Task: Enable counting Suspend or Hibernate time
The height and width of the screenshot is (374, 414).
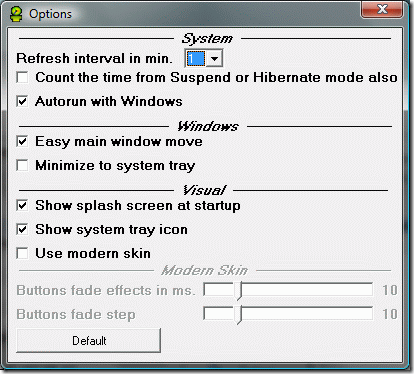Action: 22,78
